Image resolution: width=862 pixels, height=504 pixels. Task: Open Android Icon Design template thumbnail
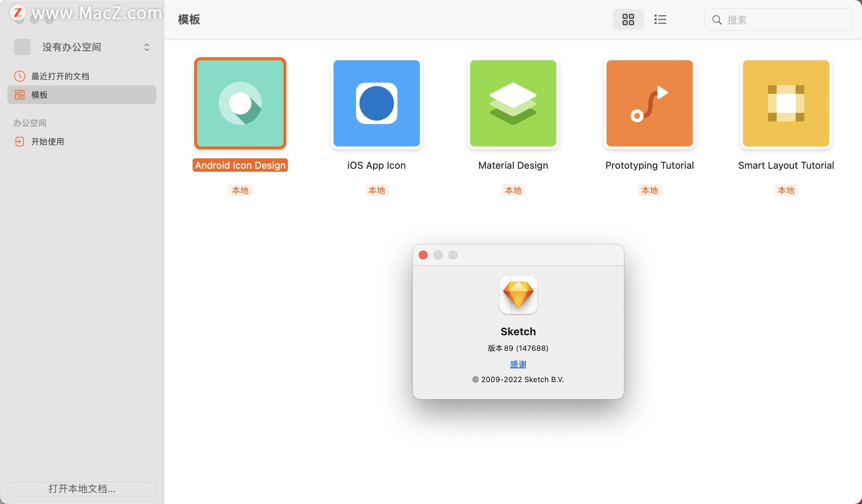pos(240,103)
